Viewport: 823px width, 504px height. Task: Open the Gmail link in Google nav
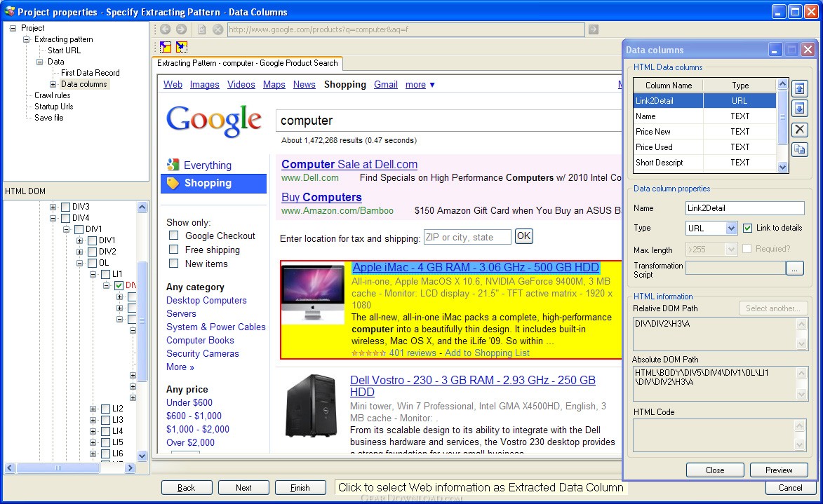pyautogui.click(x=386, y=84)
